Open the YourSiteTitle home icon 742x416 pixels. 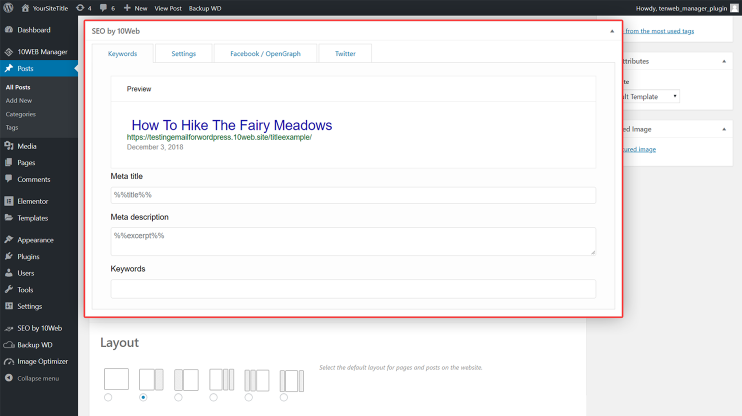(x=25, y=8)
